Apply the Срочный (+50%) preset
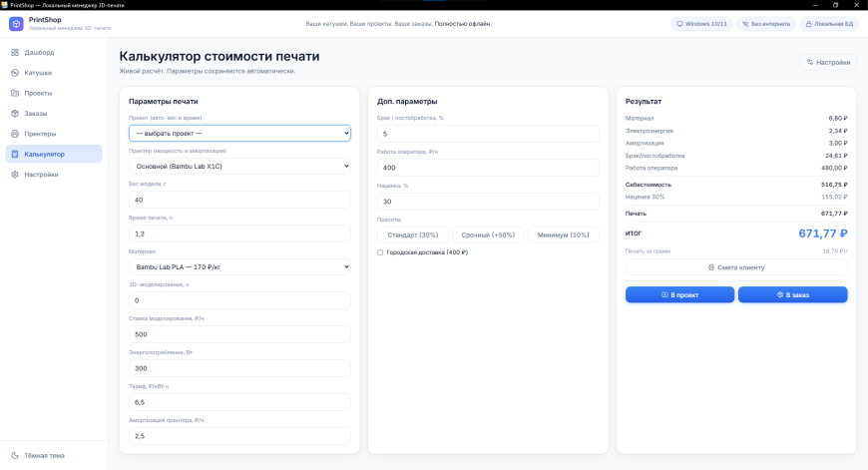Viewport: 868px width, 470px height. (488, 235)
